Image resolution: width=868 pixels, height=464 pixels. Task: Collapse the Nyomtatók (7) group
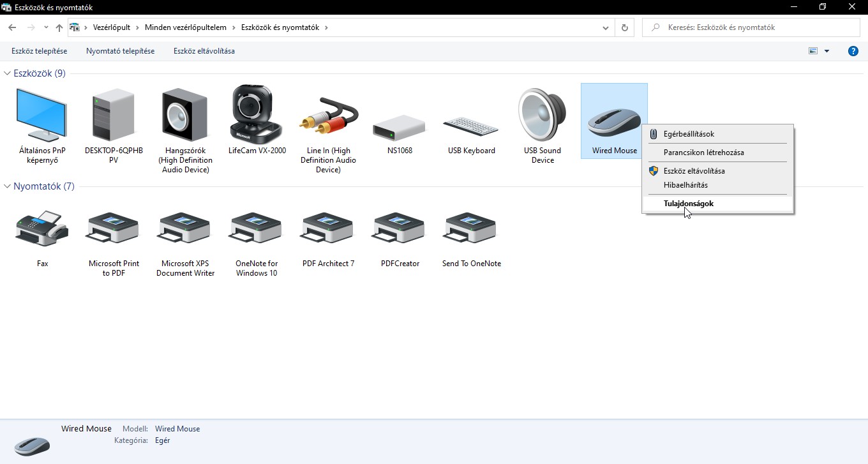pos(8,186)
